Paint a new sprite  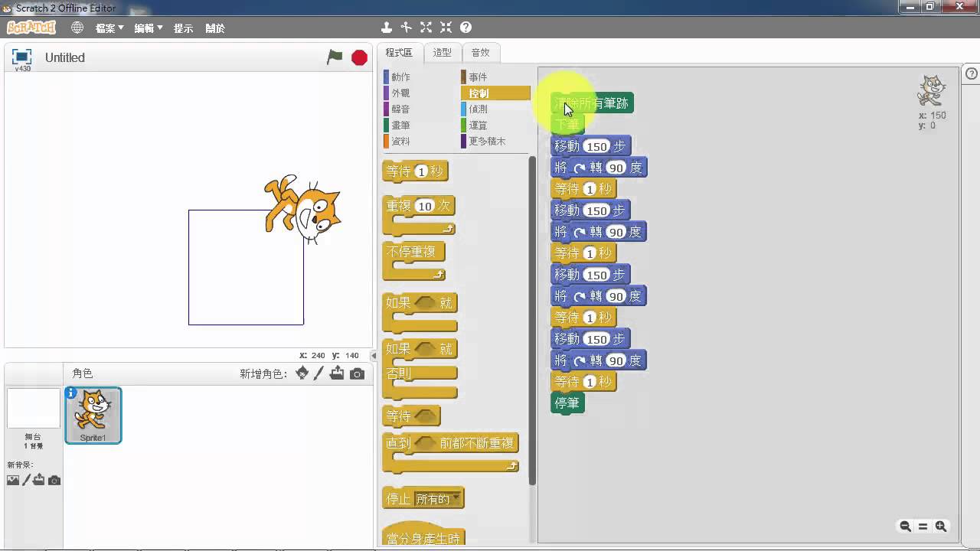tap(320, 373)
